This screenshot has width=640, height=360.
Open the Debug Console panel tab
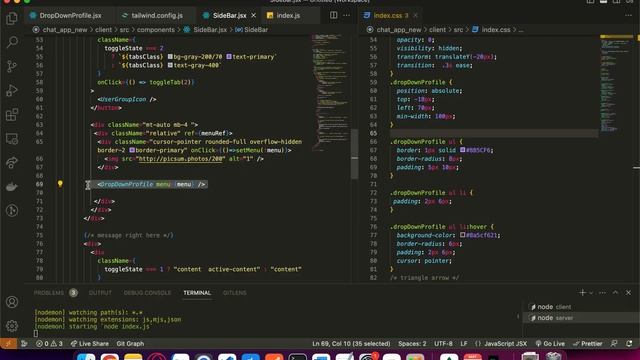[147, 293]
